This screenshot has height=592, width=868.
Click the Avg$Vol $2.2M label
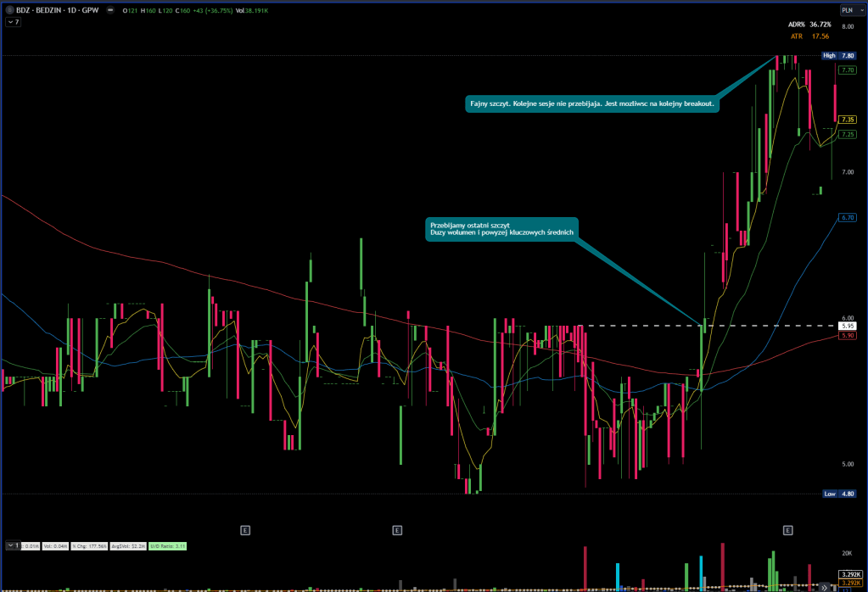pos(130,545)
